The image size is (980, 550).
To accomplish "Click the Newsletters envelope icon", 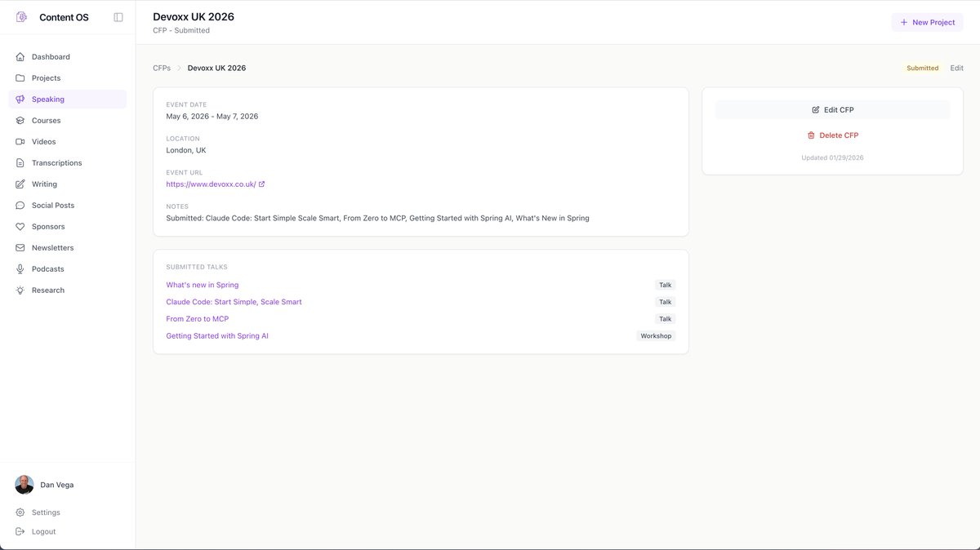I will point(20,248).
